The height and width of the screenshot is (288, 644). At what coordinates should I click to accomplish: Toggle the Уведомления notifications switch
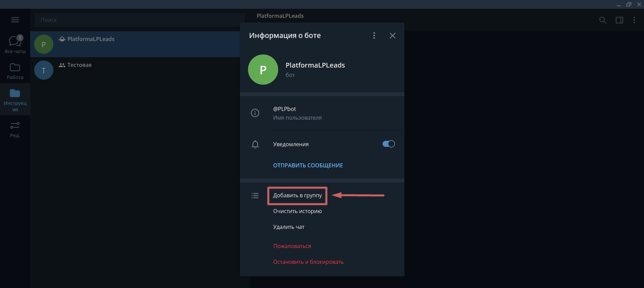point(389,144)
